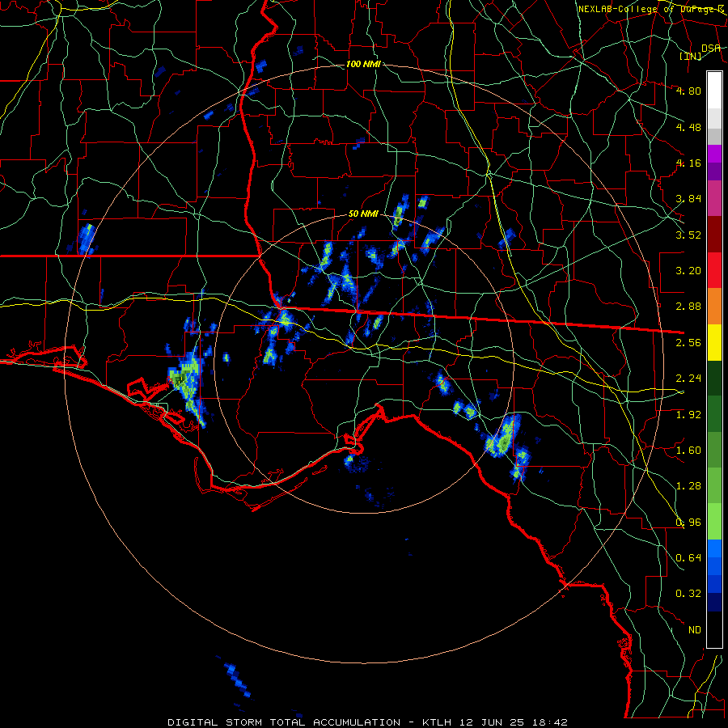Click the 4.48 scale value
This screenshot has height=728, width=728.
coord(688,127)
